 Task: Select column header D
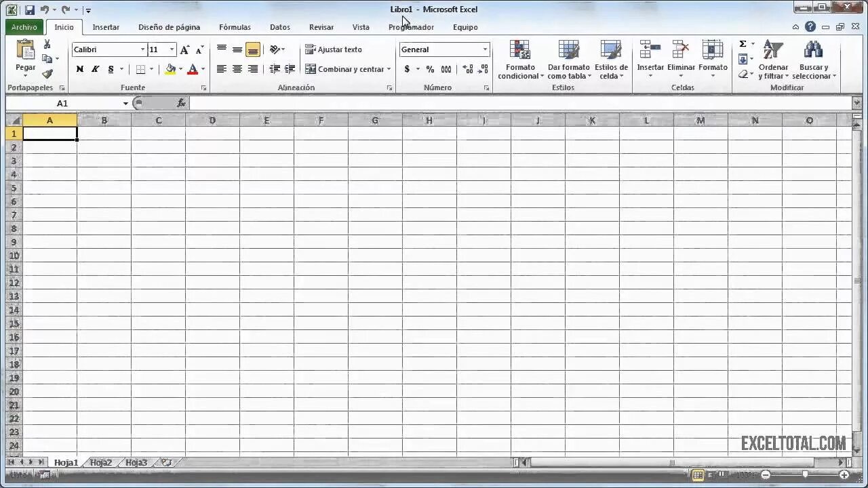(x=212, y=121)
